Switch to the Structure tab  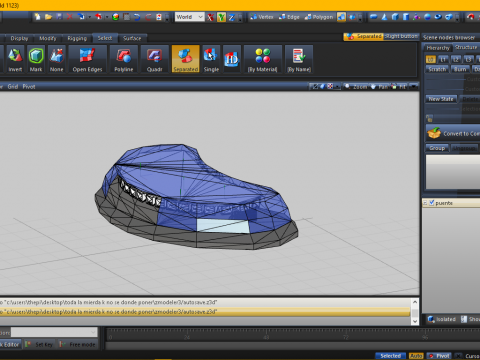(x=466, y=48)
